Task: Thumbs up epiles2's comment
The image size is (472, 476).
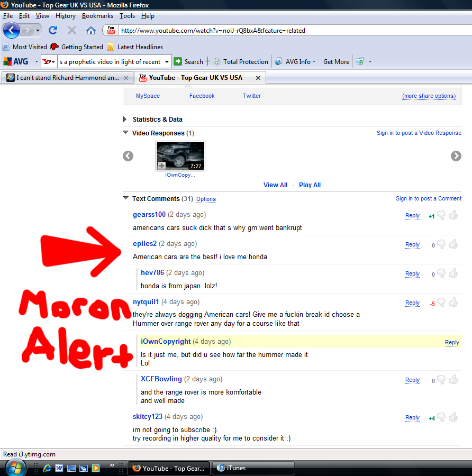Action: pyautogui.click(x=453, y=244)
